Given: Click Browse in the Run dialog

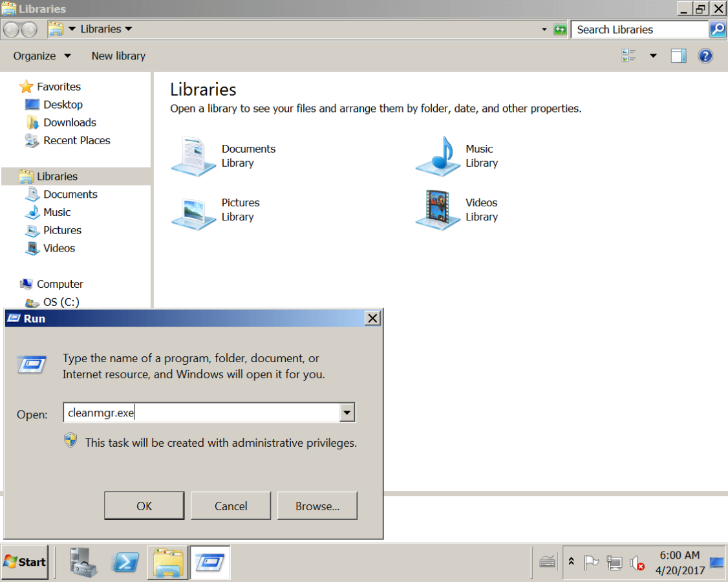Looking at the screenshot, I should tap(317, 505).
